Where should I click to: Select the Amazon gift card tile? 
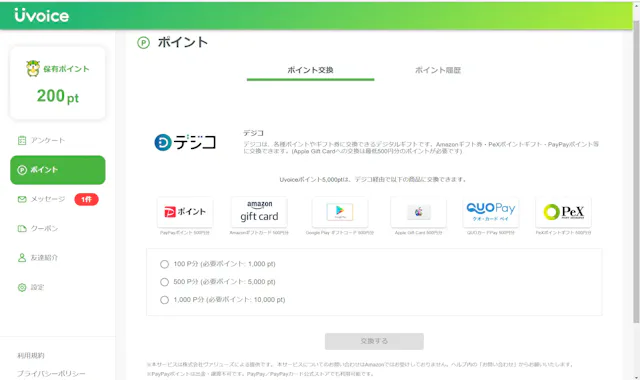tap(259, 212)
